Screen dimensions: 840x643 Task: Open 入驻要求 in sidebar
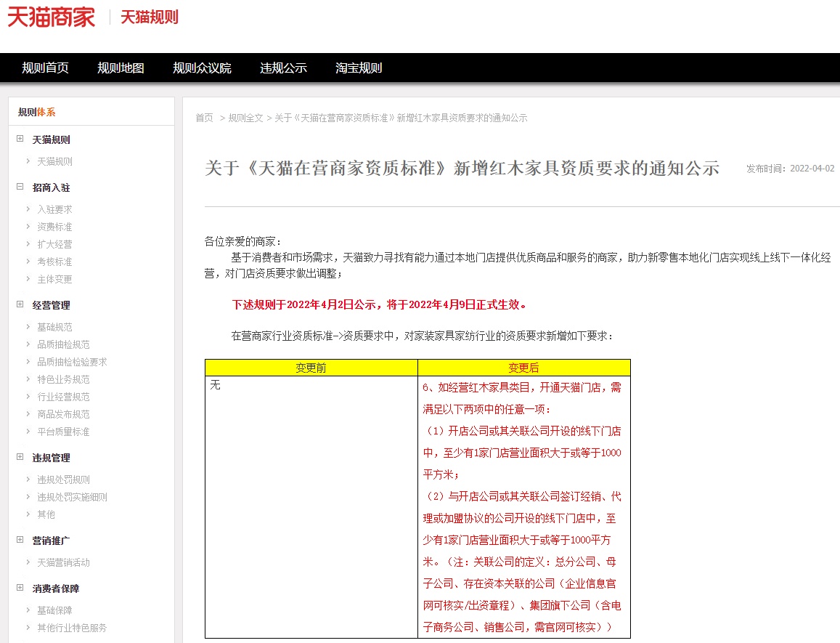(x=54, y=209)
